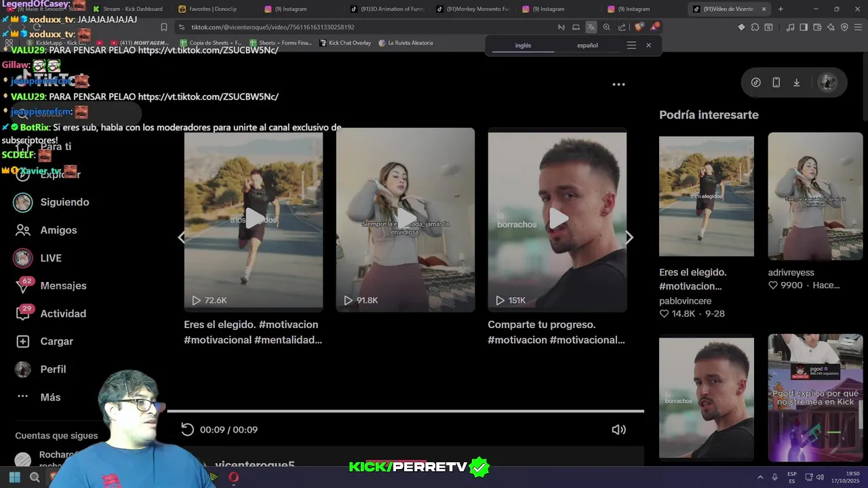Click pablovincere username link
This screenshot has height=488, width=868.
[685, 301]
